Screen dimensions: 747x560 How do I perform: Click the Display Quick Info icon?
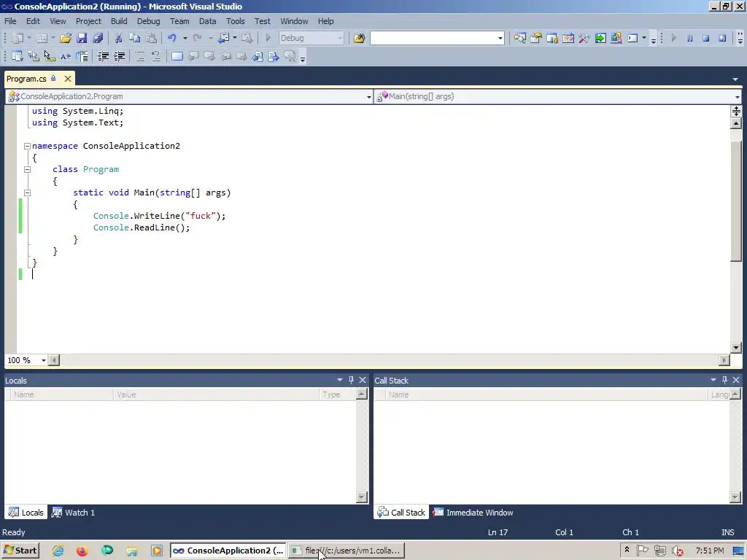[49, 56]
